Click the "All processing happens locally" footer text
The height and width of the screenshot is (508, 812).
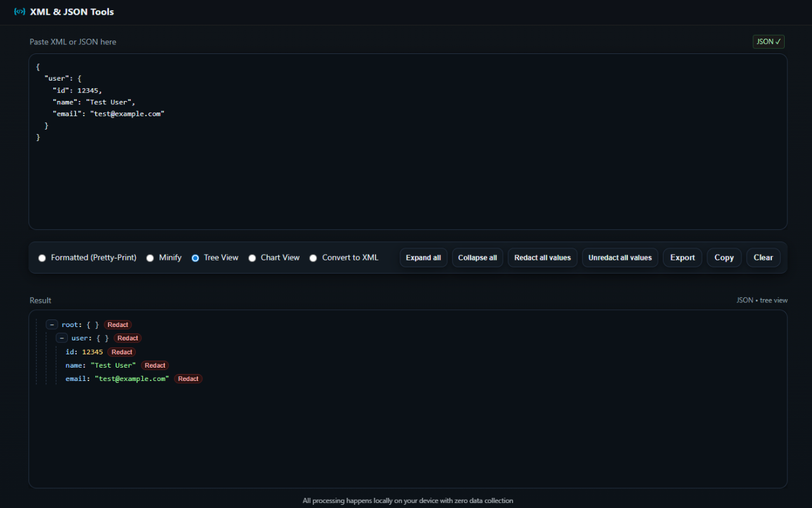pyautogui.click(x=408, y=500)
